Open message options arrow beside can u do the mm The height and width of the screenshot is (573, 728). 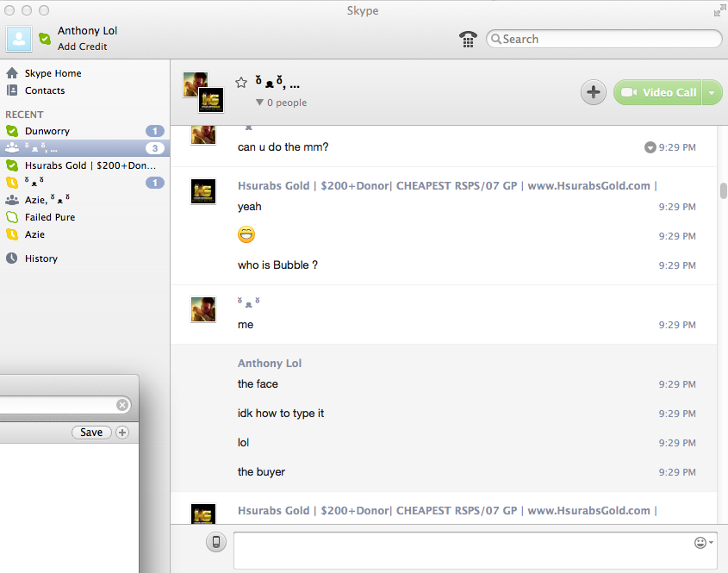[650, 147]
